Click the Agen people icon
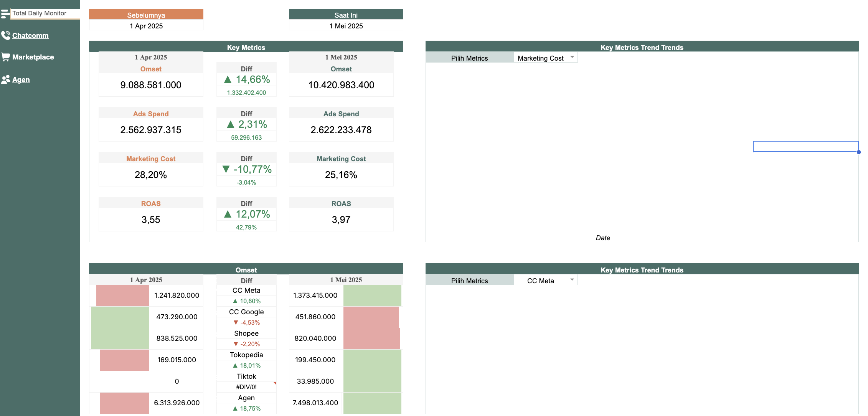868x416 pixels. tap(5, 79)
